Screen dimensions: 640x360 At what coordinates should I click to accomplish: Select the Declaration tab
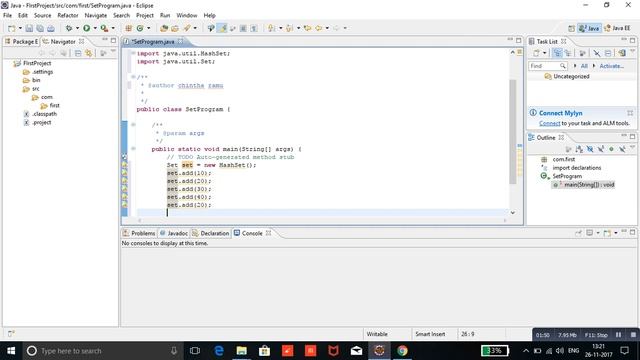click(x=211, y=233)
